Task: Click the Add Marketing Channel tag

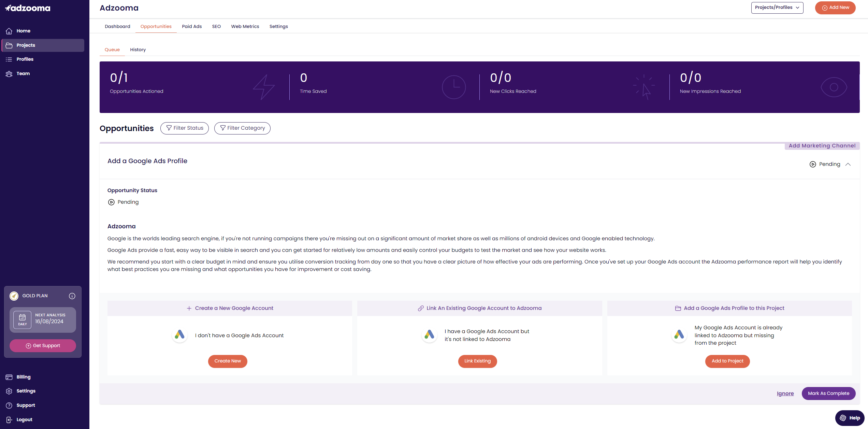Action: (x=822, y=146)
